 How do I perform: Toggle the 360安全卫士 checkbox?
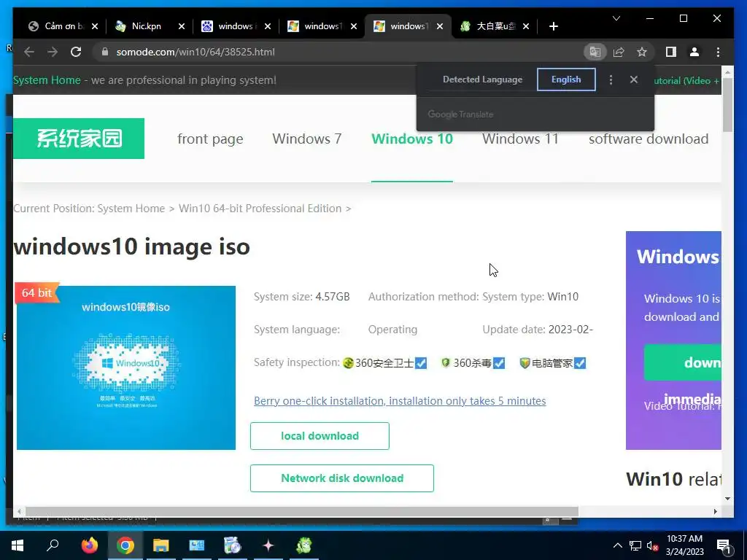coord(421,363)
